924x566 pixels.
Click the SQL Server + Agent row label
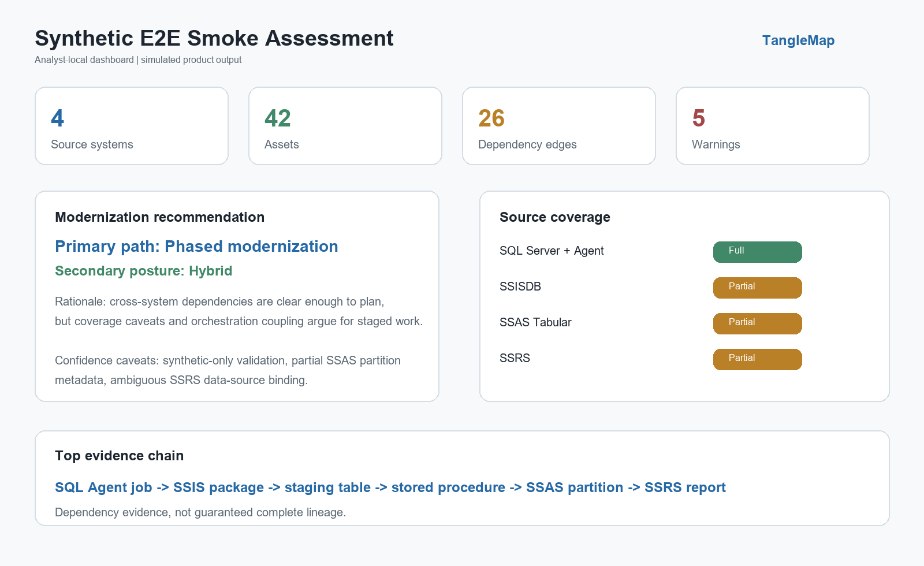coord(552,251)
